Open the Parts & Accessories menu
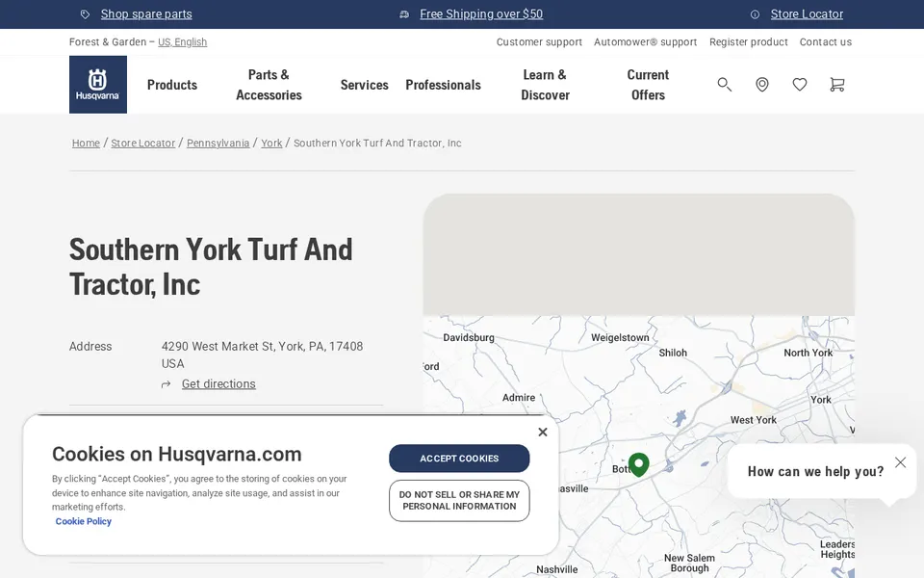924x578 pixels. point(269,85)
